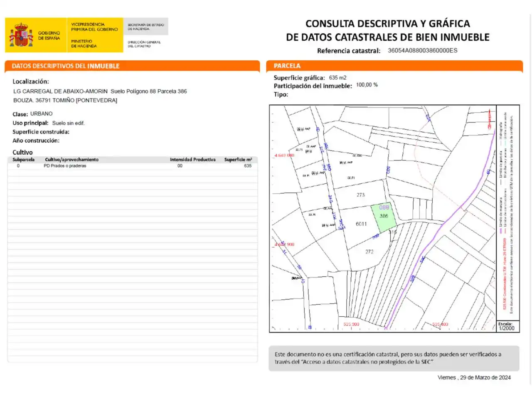Select the date 'Viernes , 29 de Marzo de 2024'
Screen dimensions: 532x399
tap(474, 377)
